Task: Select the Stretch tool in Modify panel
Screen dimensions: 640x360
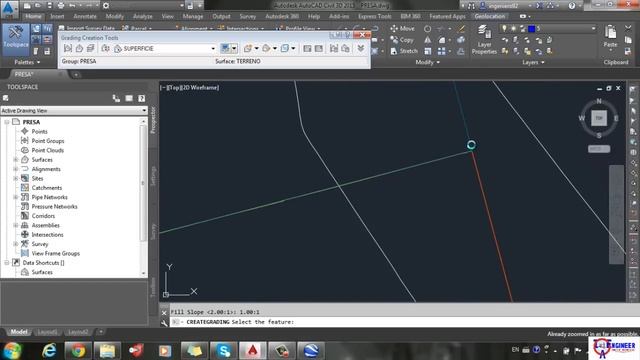Action: (404, 51)
